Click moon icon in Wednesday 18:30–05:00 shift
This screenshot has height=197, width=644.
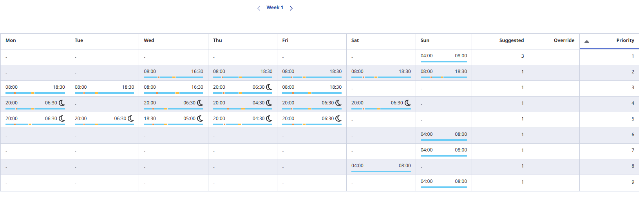click(200, 119)
